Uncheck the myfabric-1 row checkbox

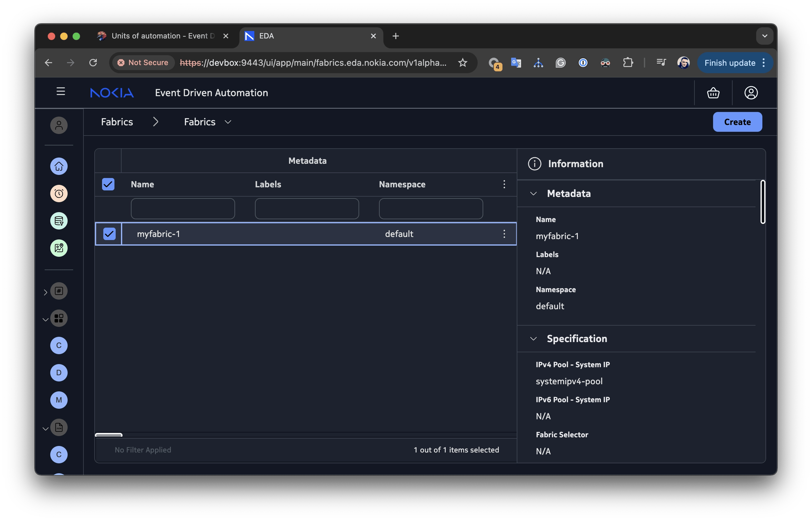click(109, 234)
